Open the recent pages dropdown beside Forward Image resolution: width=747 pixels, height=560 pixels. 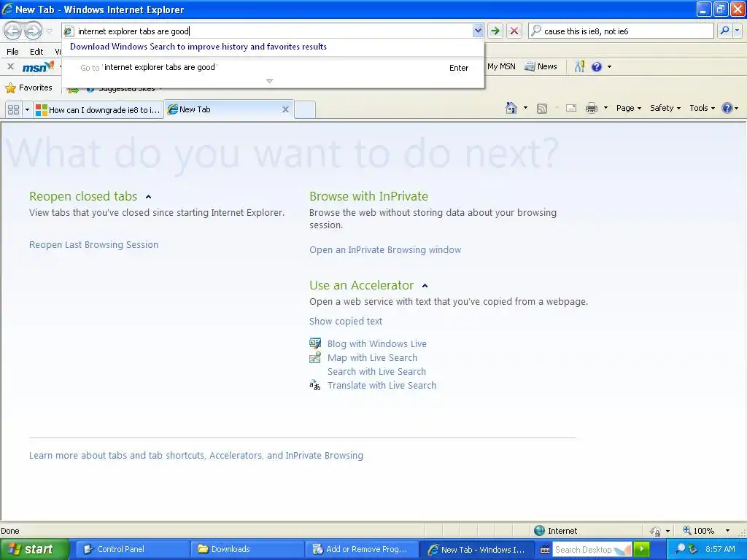(49, 31)
